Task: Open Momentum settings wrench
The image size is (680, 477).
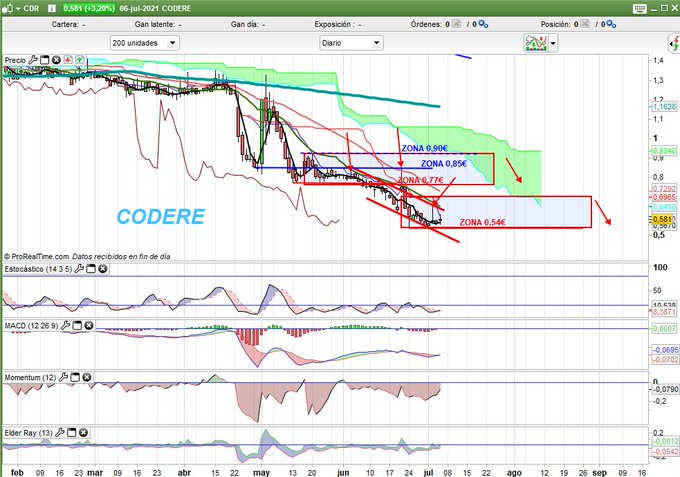Action: tap(63, 377)
